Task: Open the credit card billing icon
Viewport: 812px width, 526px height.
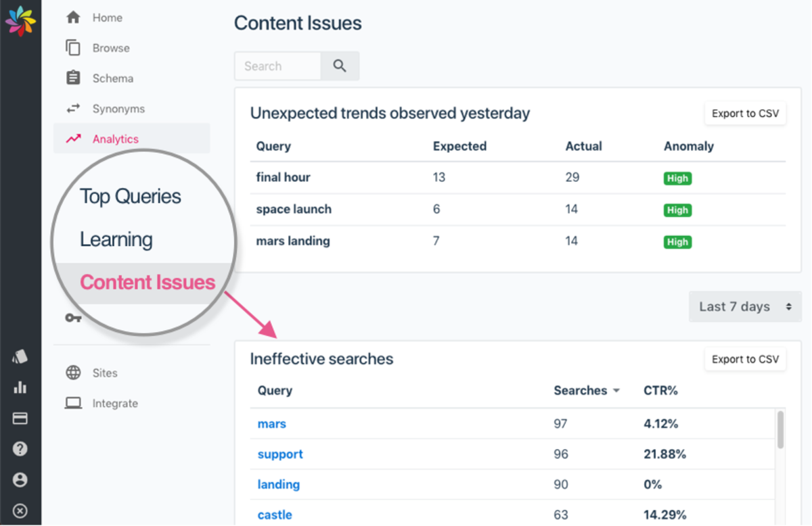Action: (20, 419)
